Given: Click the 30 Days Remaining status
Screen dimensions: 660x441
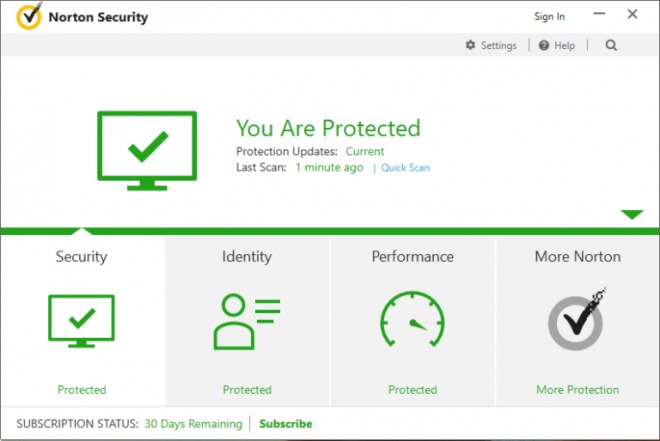Looking at the screenshot, I should pos(193,424).
